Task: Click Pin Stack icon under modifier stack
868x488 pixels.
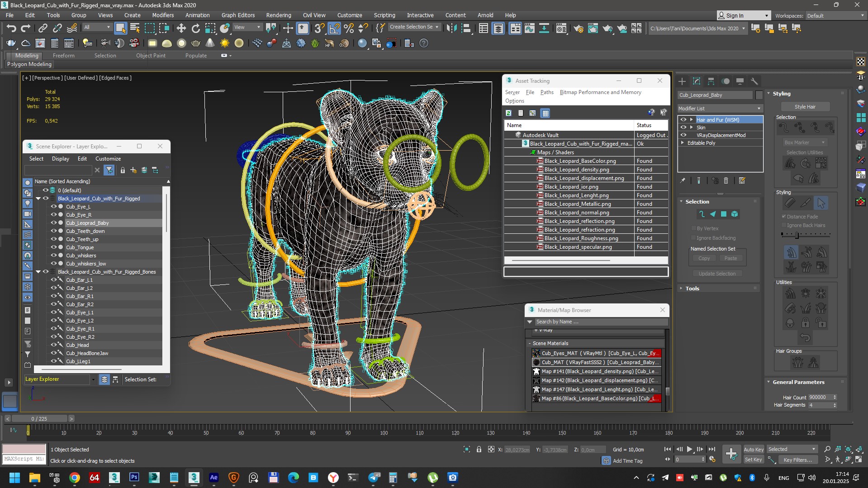Action: pyautogui.click(x=683, y=180)
